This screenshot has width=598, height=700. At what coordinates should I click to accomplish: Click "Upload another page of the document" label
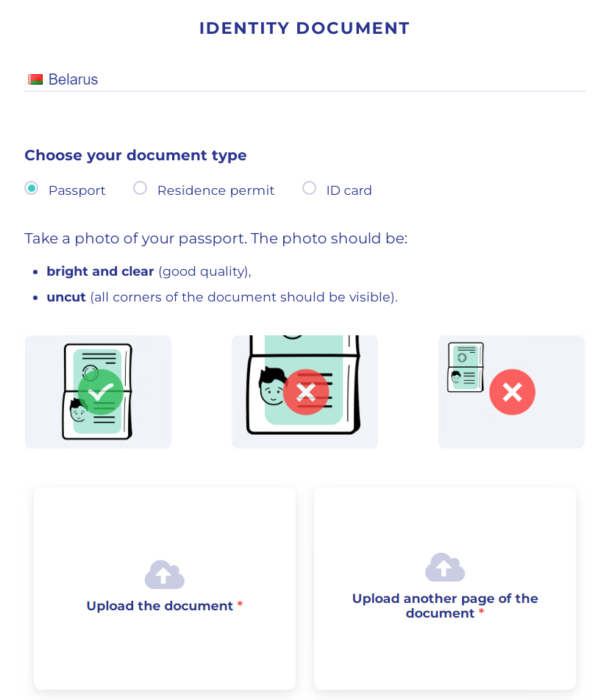coord(444,606)
